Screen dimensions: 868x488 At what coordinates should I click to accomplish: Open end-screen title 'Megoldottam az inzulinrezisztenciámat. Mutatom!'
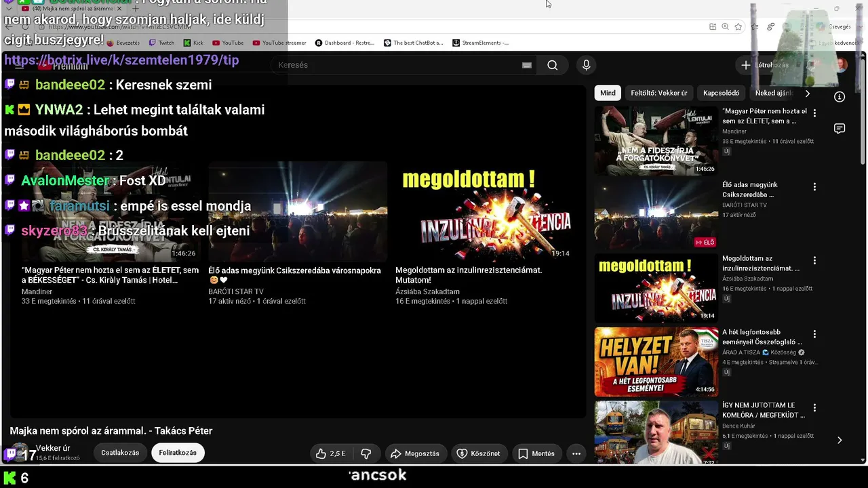point(469,274)
